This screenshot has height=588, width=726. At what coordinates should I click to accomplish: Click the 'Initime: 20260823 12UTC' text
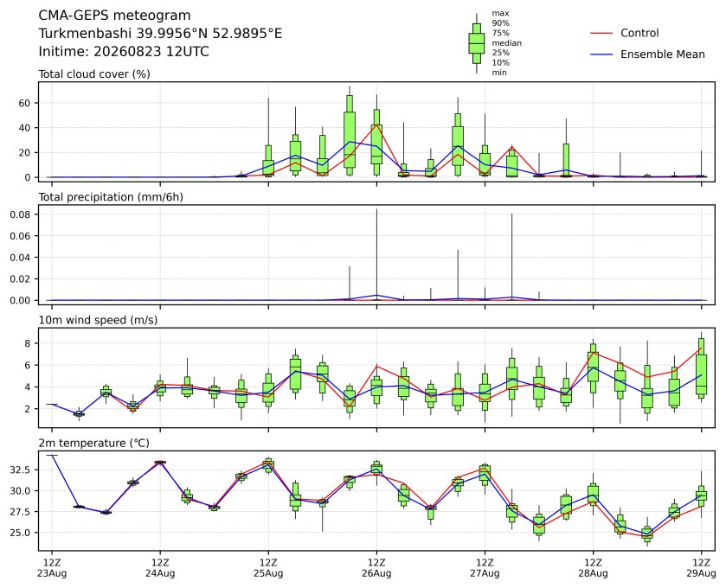point(124,51)
